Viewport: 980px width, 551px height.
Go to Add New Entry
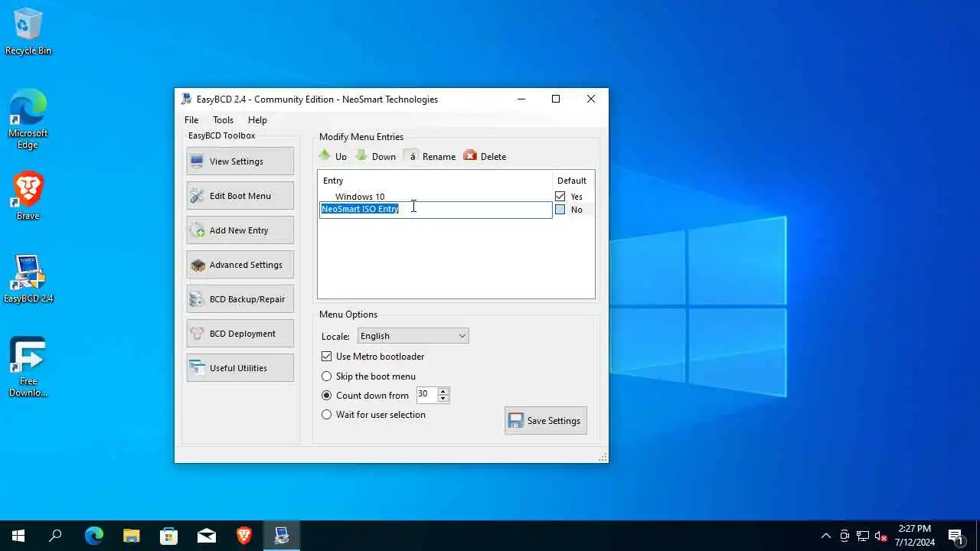pos(240,230)
